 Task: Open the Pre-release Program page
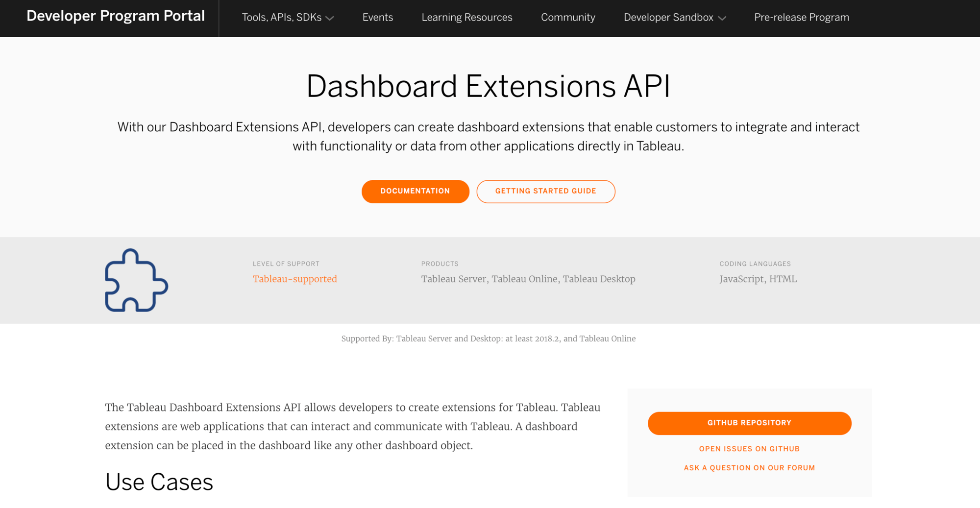pos(801,18)
